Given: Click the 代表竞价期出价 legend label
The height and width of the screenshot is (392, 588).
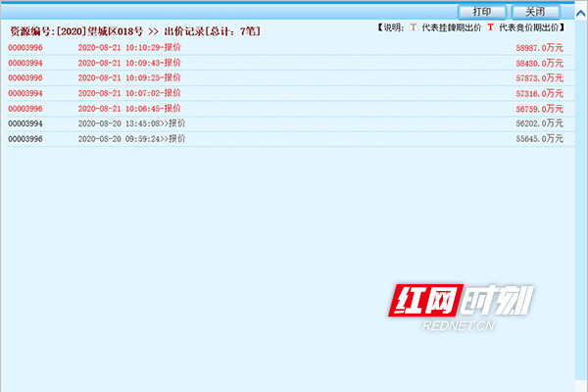Looking at the screenshot, I should click(529, 27).
